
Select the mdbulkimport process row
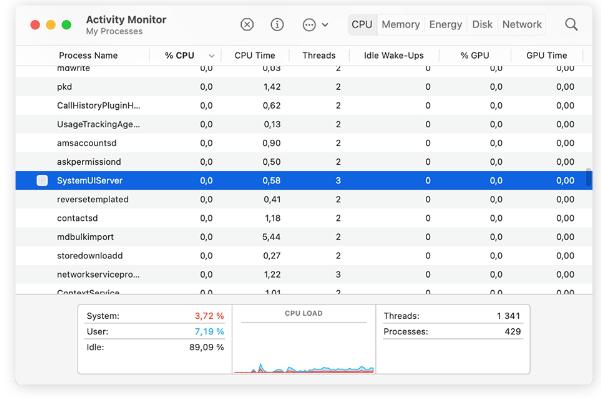[304, 237]
